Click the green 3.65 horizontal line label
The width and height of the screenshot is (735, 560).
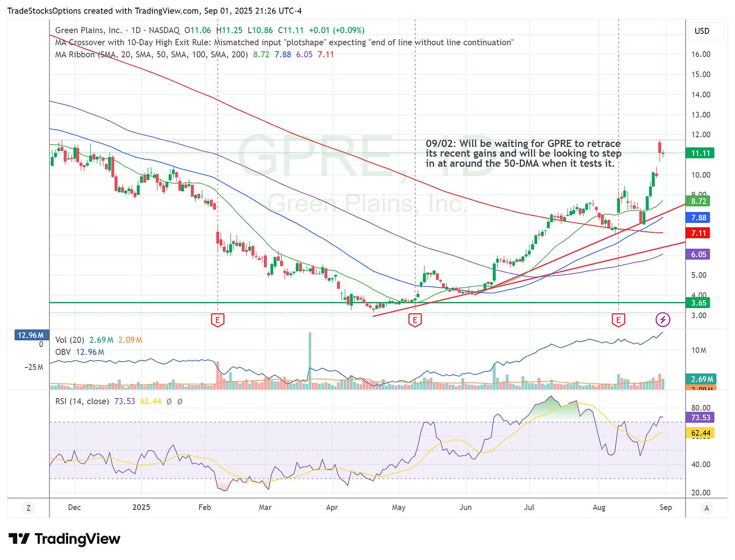pos(698,303)
